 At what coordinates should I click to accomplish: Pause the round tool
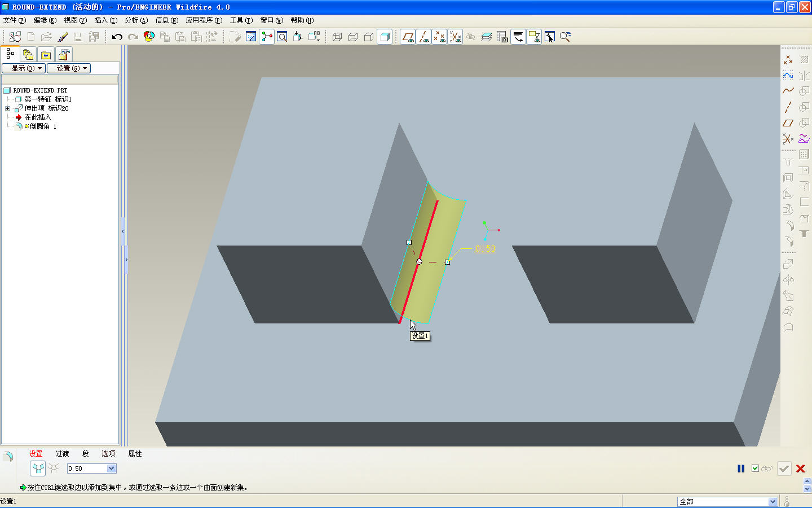[x=741, y=468]
